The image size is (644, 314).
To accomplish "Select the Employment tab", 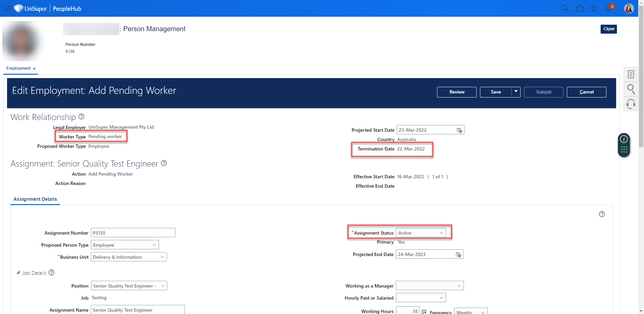I will tap(17, 68).
